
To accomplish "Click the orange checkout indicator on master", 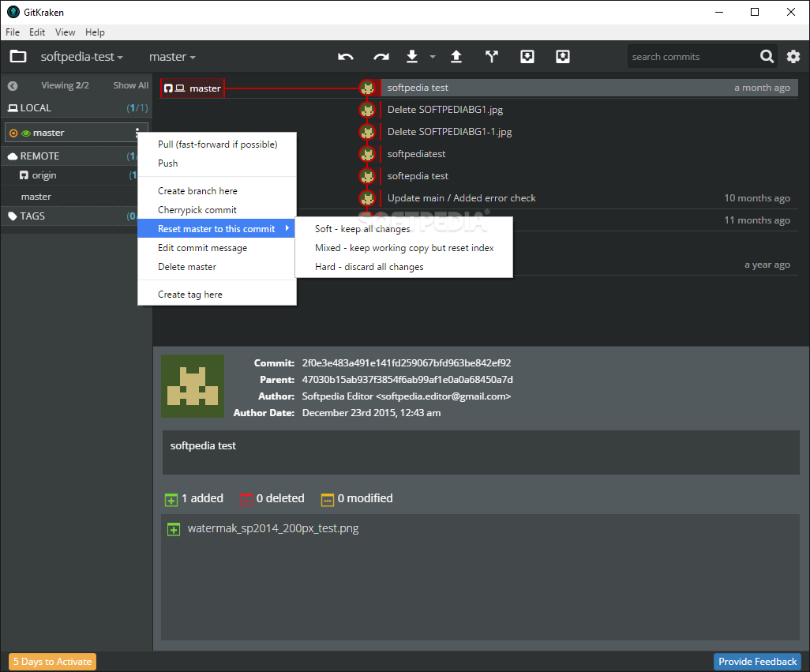I will [x=13, y=133].
